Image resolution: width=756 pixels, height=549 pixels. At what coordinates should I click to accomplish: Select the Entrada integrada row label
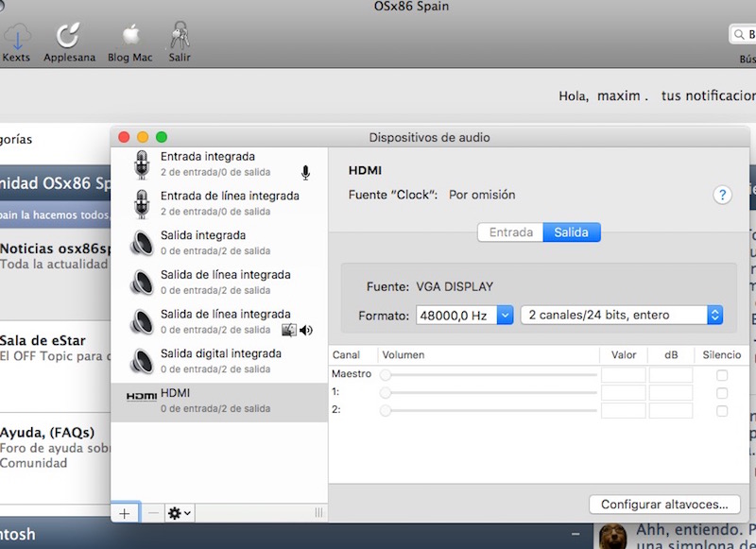[208, 157]
